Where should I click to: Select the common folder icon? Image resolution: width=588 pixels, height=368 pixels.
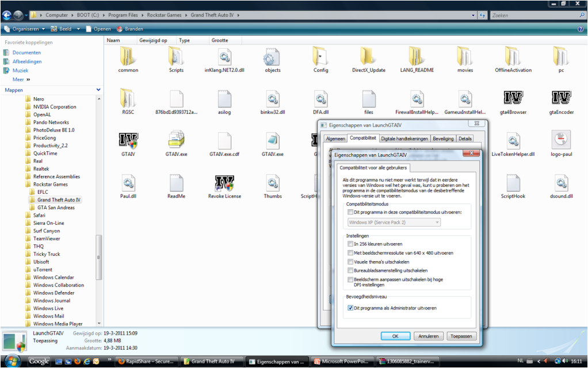coord(128,56)
